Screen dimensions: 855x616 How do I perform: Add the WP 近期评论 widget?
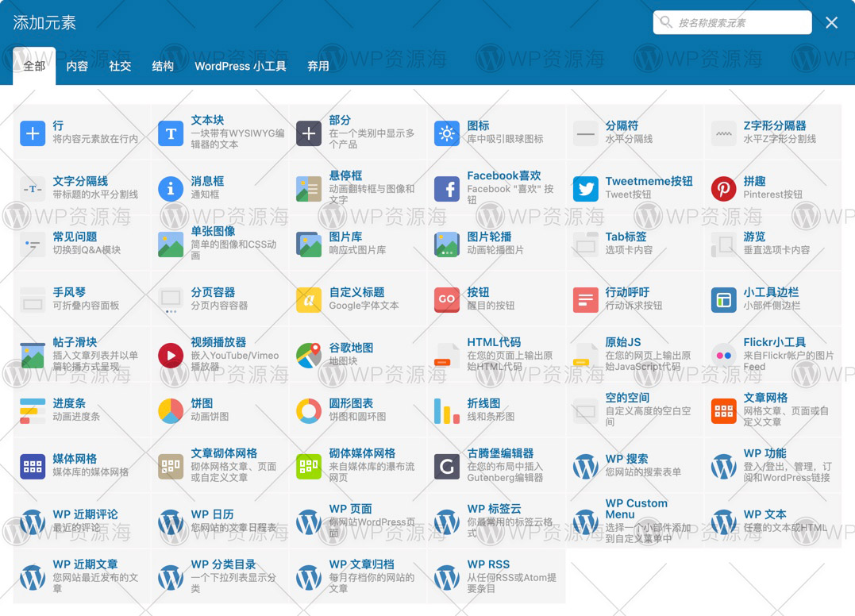click(82, 522)
